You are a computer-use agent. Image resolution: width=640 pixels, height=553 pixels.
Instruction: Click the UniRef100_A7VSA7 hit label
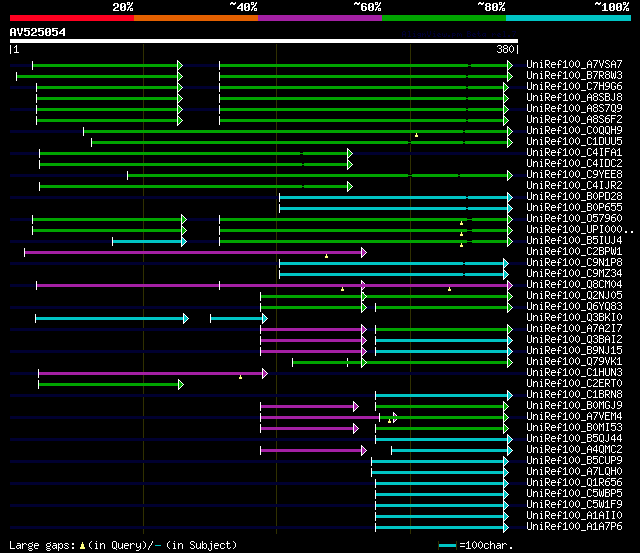pos(574,64)
